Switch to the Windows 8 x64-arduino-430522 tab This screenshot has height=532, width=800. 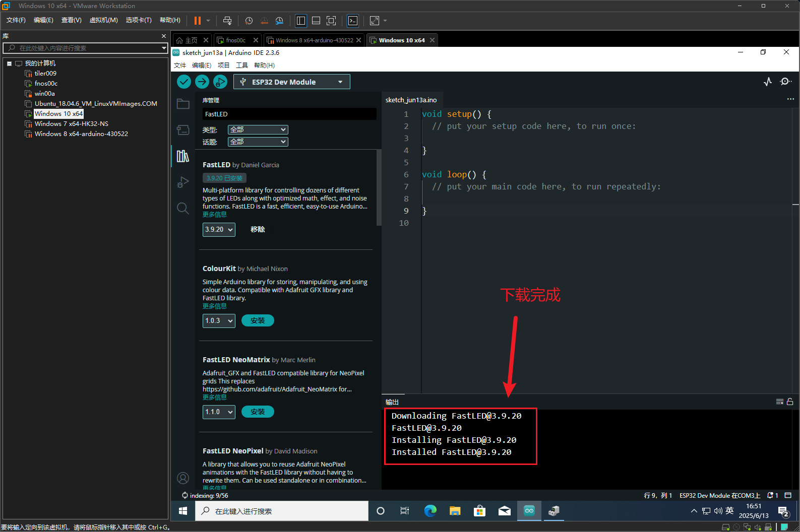click(314, 40)
